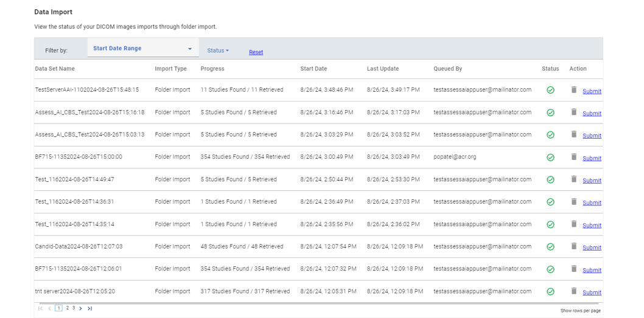The image size is (644, 318).
Task: Click status checkmark for Candid-Data row
Action: [x=550, y=247]
